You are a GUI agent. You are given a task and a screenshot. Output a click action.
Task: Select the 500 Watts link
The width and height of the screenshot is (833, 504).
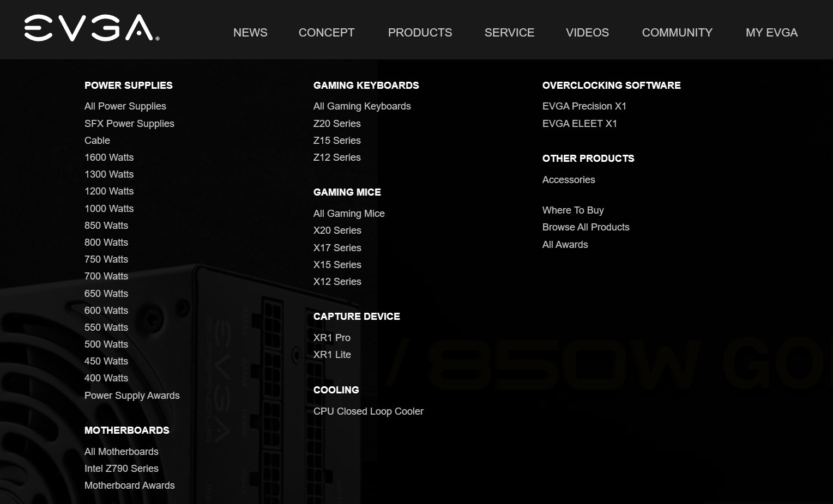(x=106, y=344)
